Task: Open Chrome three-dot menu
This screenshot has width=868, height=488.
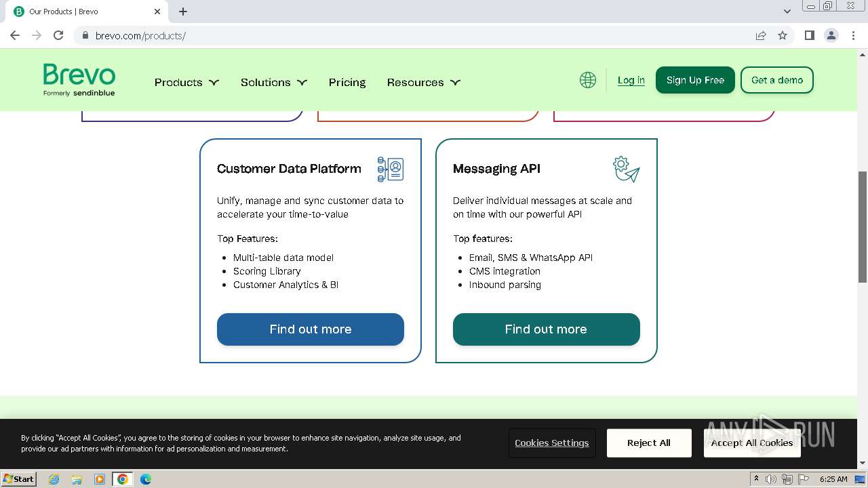Action: point(853,35)
